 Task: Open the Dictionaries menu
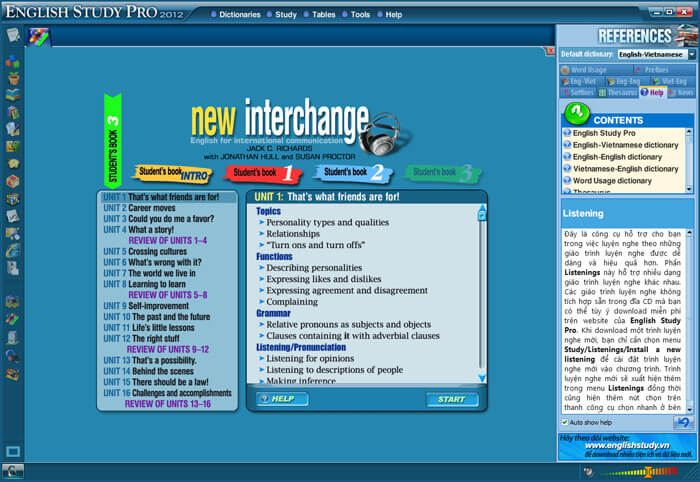pos(240,14)
